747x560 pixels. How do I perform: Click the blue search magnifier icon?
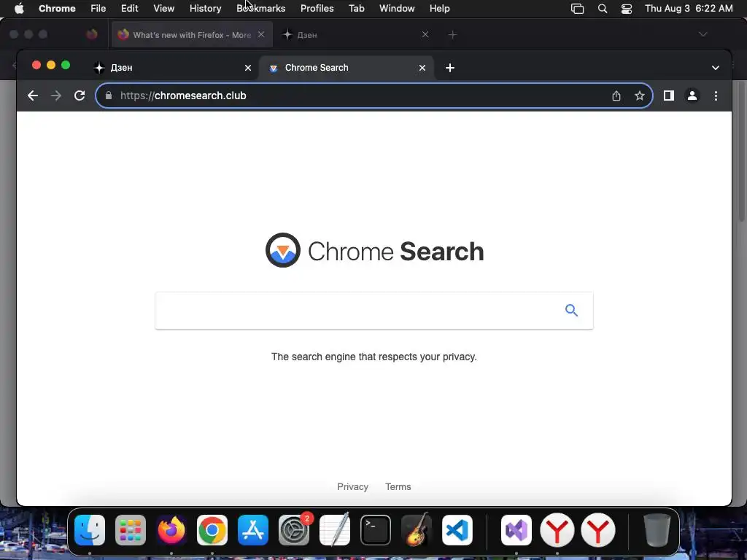571,311
